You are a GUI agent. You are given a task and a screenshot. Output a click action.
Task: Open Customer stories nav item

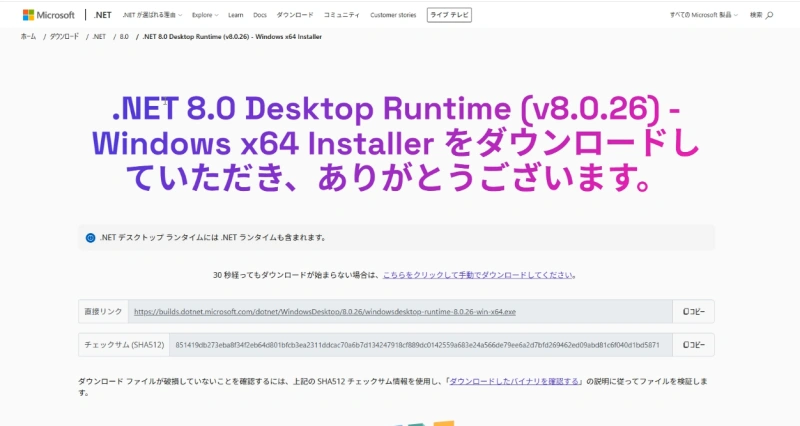(x=393, y=15)
